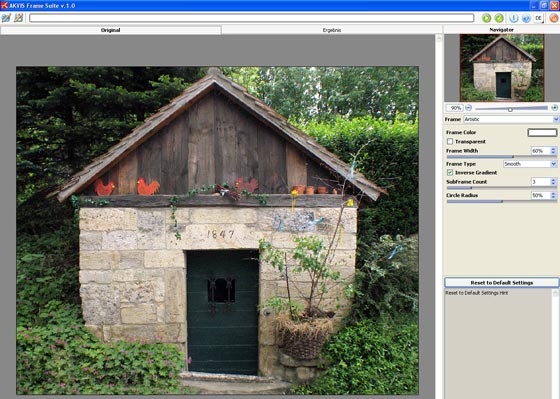Click the SubFrame Count slider
Screen dimensions: 560x399
tap(501, 188)
